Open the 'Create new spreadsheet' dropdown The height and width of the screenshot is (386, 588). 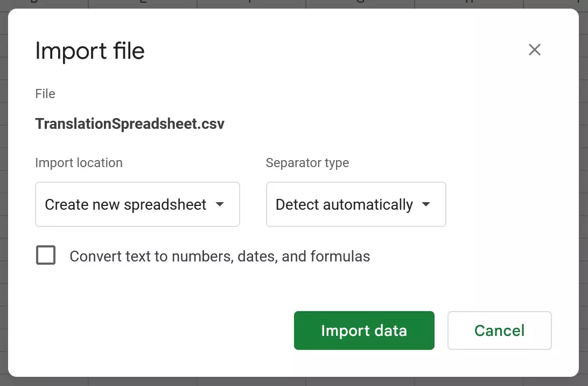click(137, 204)
